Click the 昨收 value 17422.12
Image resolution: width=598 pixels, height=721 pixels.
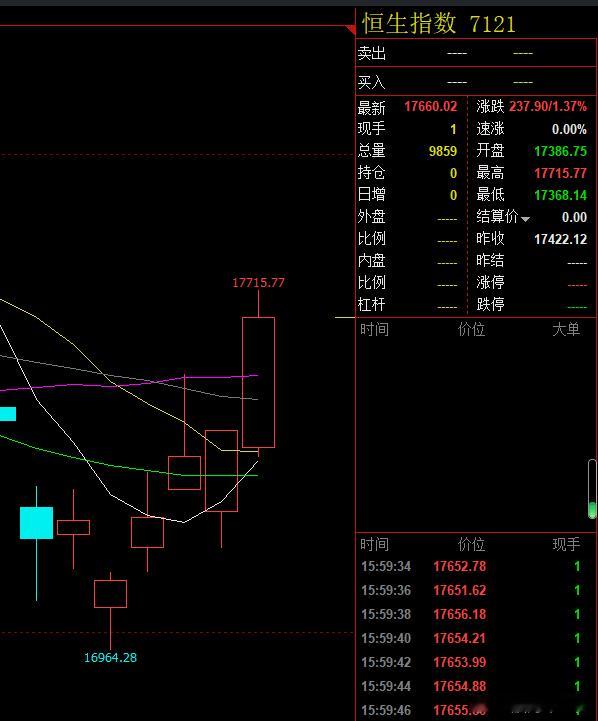(560, 239)
